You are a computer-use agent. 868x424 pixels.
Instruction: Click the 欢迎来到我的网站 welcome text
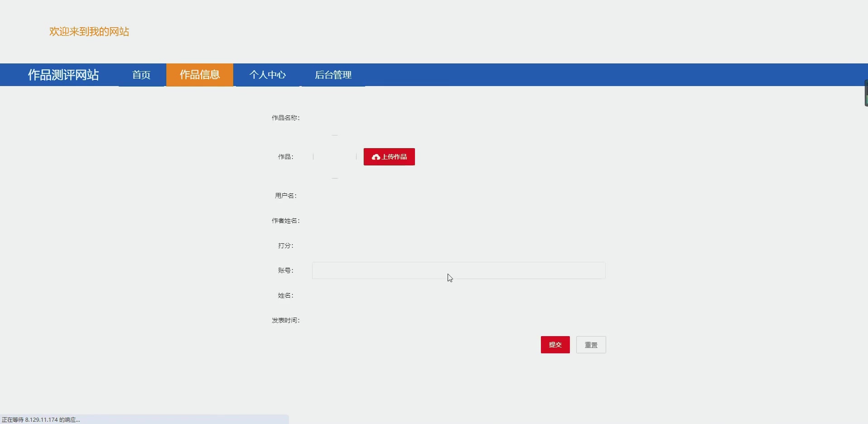(x=89, y=32)
